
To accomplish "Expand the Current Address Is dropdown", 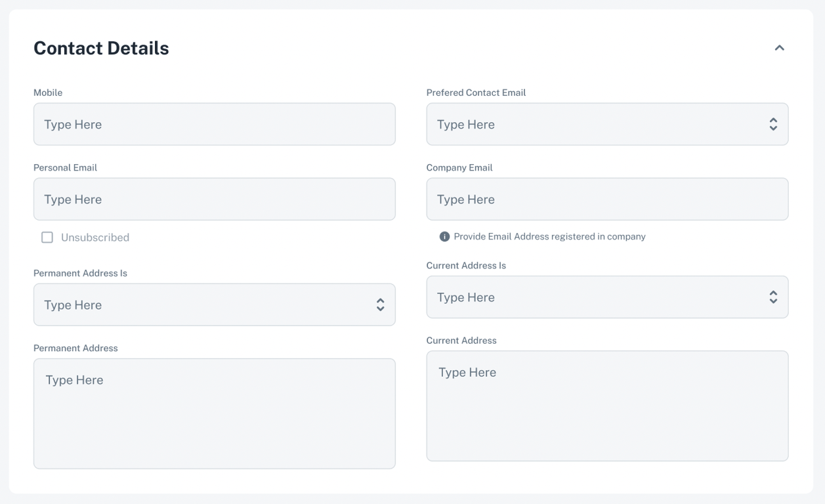I will (x=607, y=297).
